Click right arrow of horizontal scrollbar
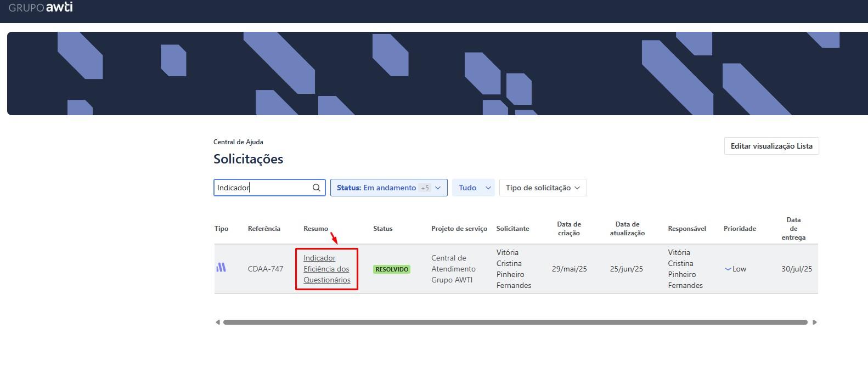868x379 pixels. click(815, 323)
